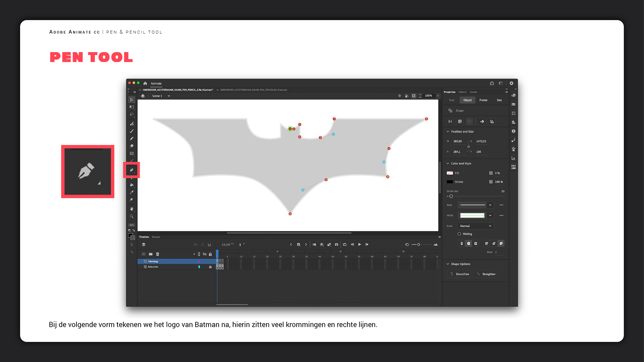Click the Straighten button
Viewport: 644px width, 362px height.
[485, 274]
